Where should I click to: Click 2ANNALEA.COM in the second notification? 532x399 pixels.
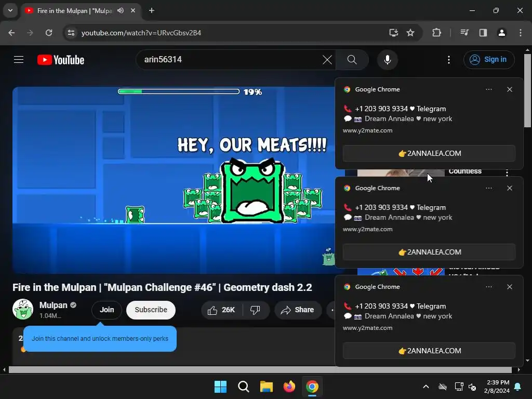point(429,252)
